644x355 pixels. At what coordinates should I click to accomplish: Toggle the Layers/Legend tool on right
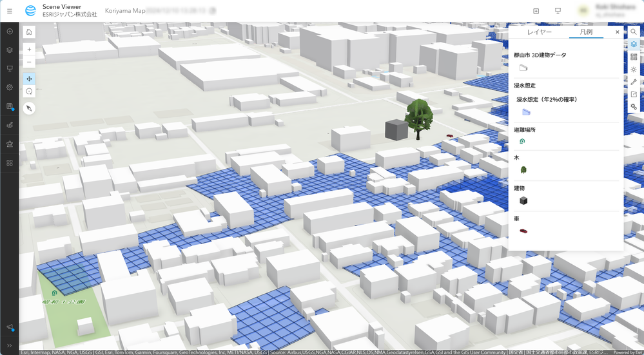tap(634, 44)
